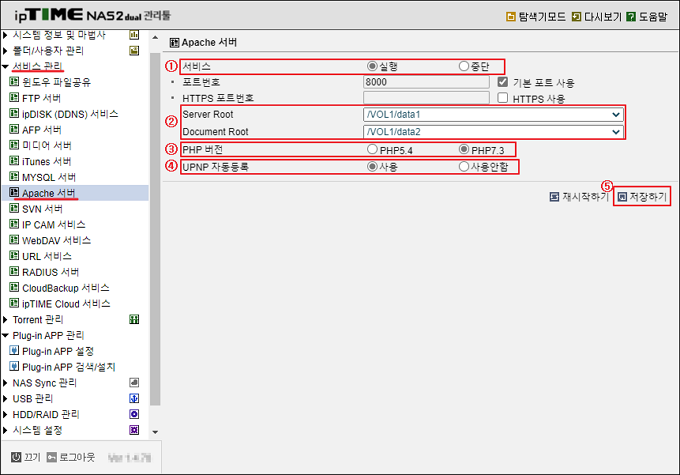680x475 pixels.
Task: Click icon next to 시스템 정보 및 마법사
Action: (x=134, y=35)
